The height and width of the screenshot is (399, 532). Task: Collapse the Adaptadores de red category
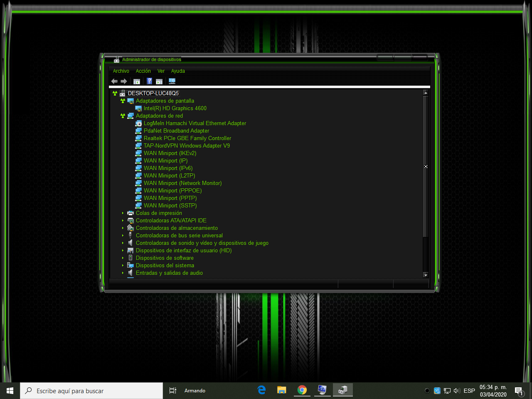(x=123, y=116)
